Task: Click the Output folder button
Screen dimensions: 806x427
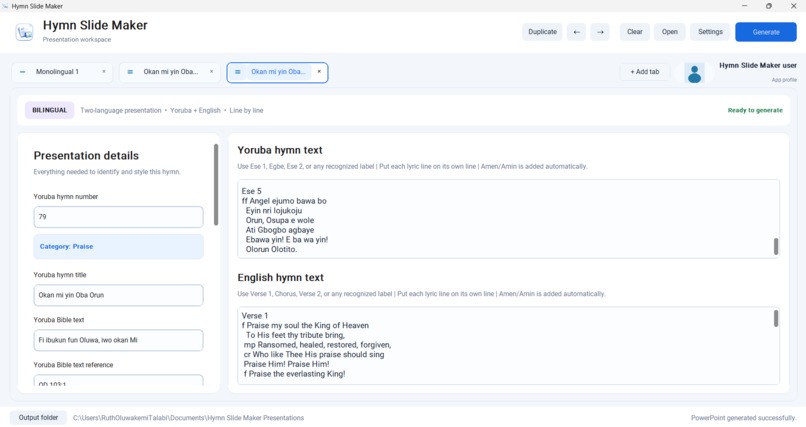Action: 39,418
